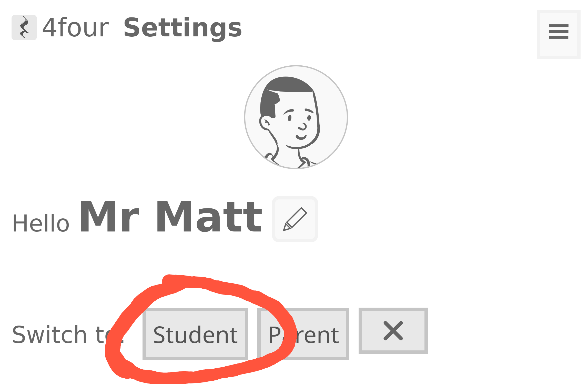Image resolution: width=588 pixels, height=384 pixels.
Task: Click the profile avatar picture
Action: tap(296, 117)
